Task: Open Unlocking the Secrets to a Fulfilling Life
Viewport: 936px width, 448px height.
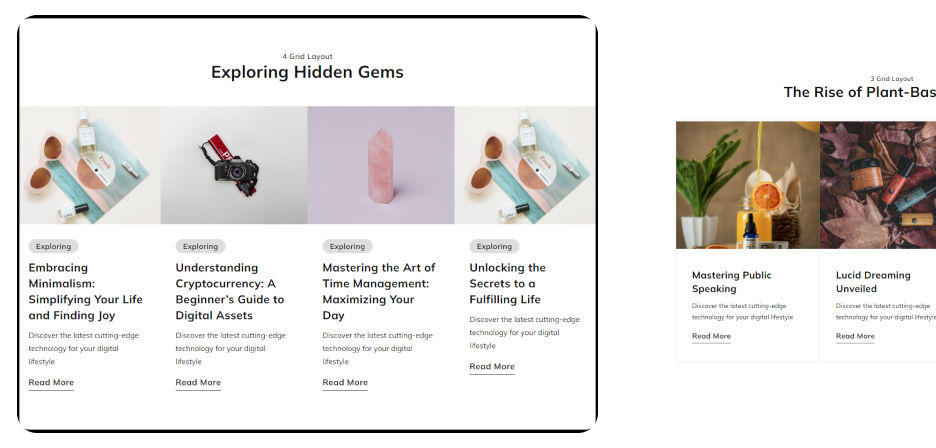Action: (507, 283)
